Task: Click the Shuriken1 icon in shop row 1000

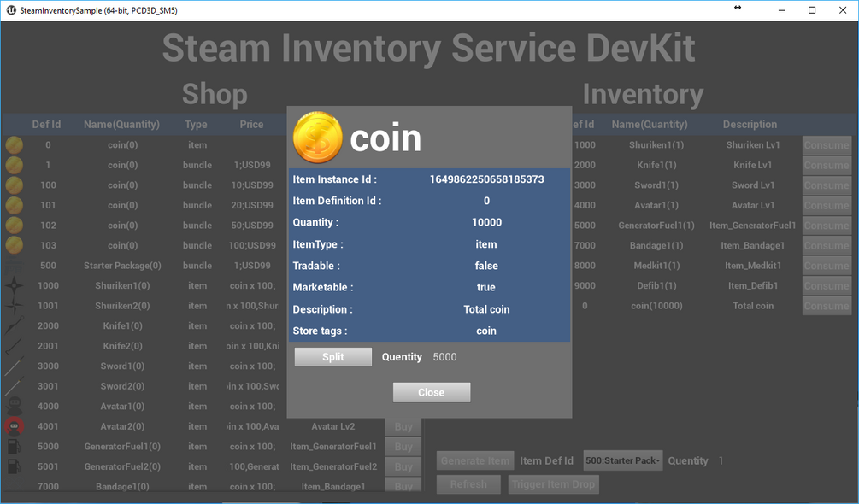Action: click(15, 285)
